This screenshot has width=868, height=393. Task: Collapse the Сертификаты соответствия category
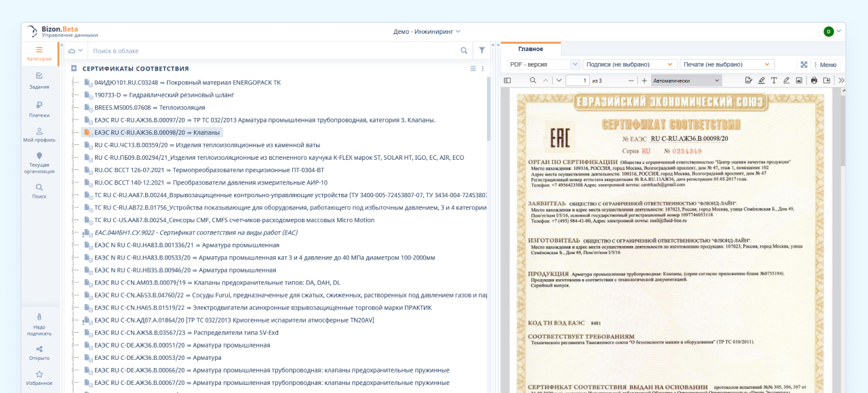click(x=74, y=68)
